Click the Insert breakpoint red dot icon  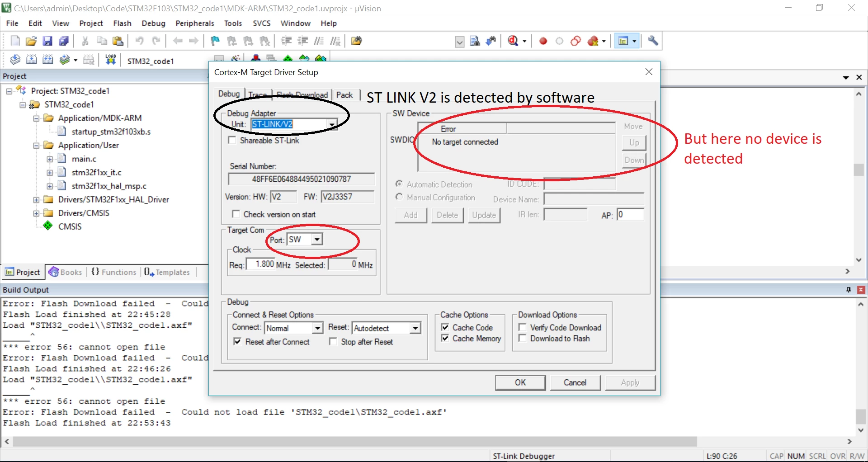click(543, 41)
